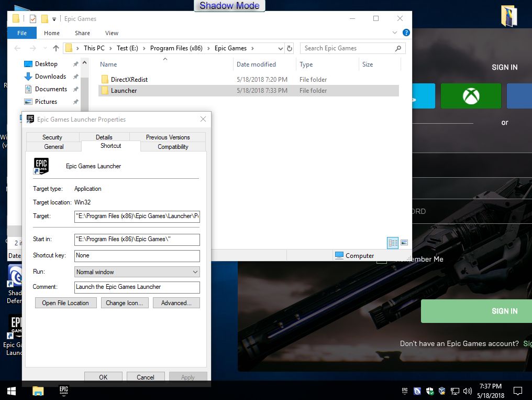
Task: Sort by the Date modified column header
Action: [x=256, y=64]
